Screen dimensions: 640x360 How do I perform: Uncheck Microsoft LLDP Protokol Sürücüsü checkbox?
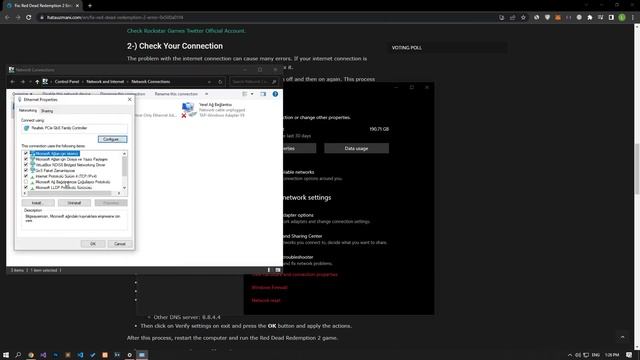26,187
